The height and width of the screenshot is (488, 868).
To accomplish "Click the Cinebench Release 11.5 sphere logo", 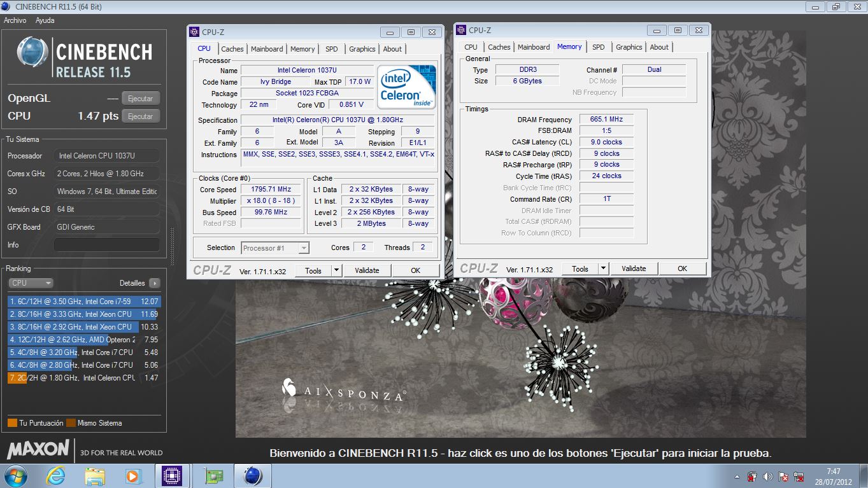I will coord(31,52).
